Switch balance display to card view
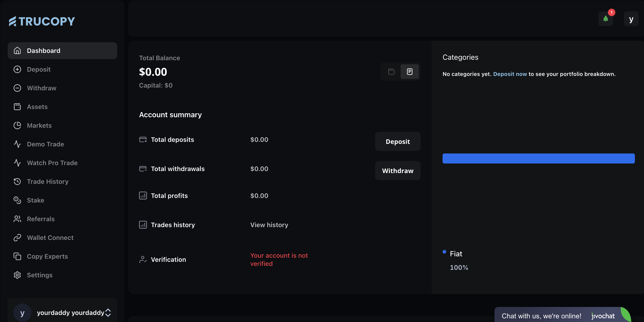This screenshot has width=644, height=322. coord(391,72)
